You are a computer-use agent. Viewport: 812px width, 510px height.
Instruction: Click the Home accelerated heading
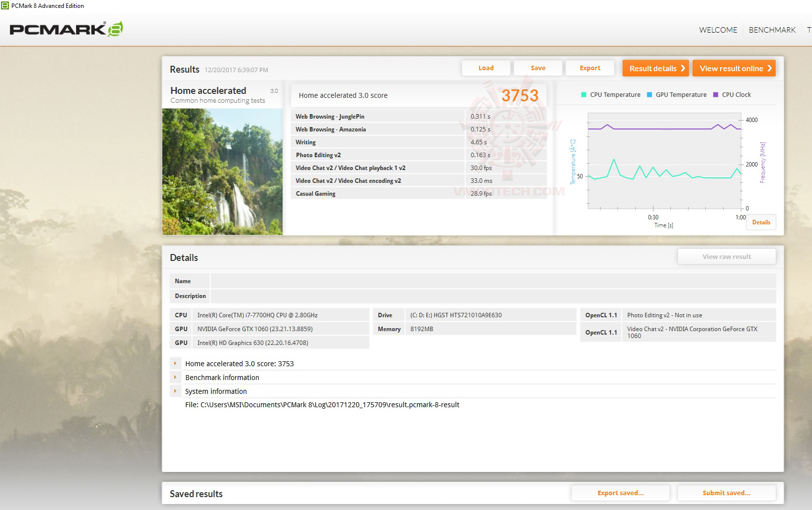208,90
